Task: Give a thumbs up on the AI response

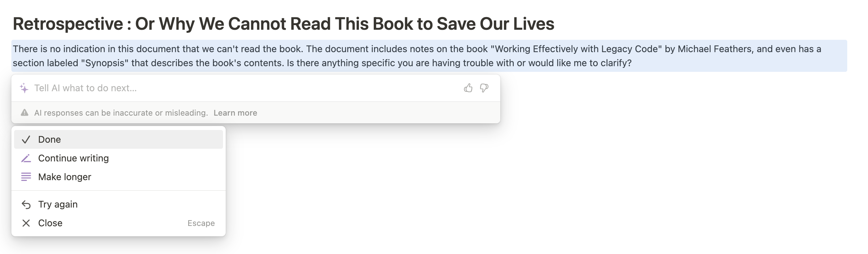Action: (x=468, y=88)
